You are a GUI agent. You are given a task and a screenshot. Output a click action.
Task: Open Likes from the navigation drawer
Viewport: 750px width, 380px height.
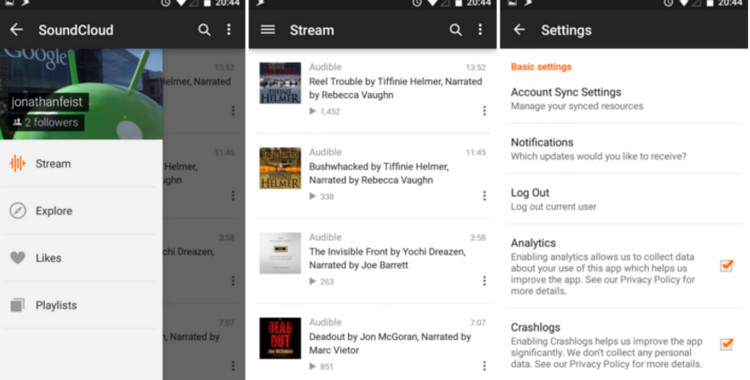81,258
